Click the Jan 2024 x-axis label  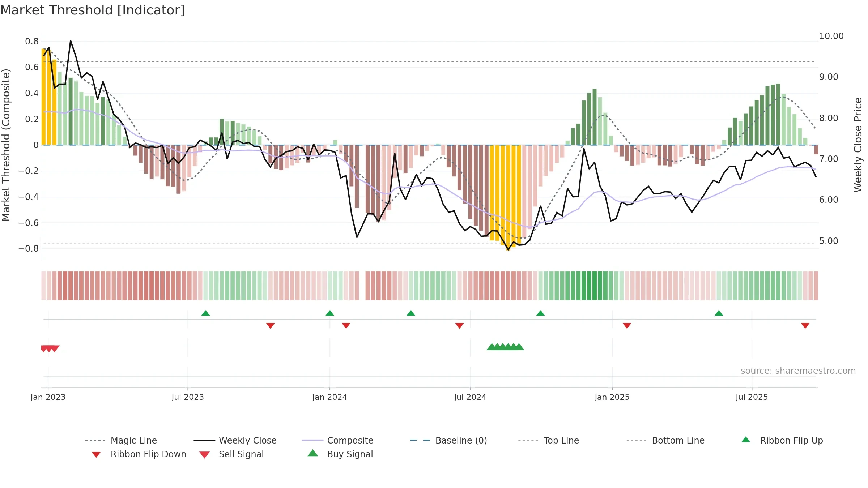pyautogui.click(x=330, y=397)
